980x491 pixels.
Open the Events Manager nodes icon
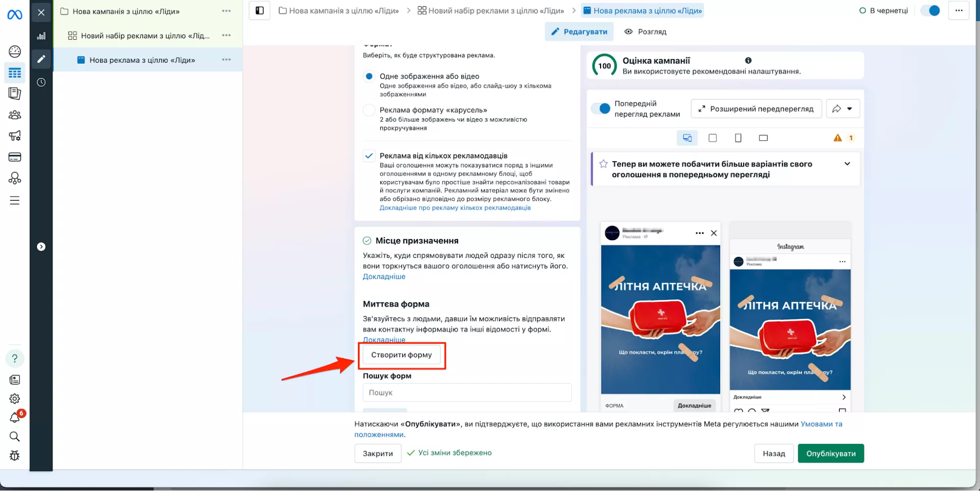(15, 178)
